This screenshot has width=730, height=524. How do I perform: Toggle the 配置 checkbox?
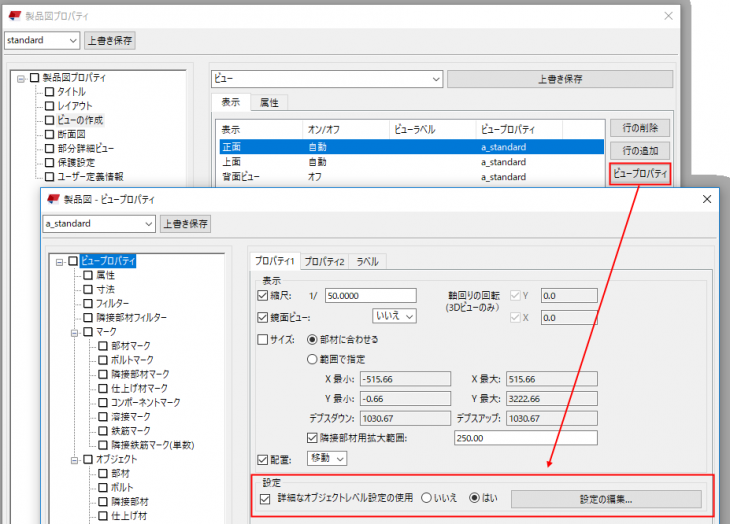click(x=263, y=460)
